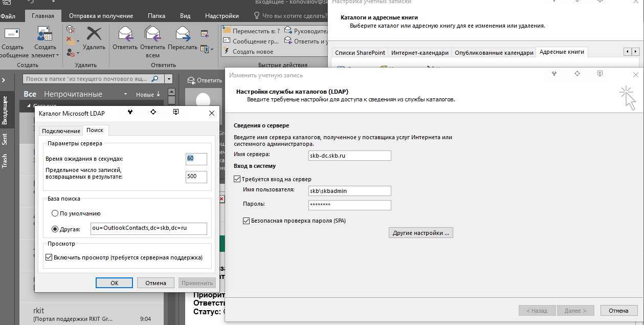The width and height of the screenshot is (644, 325).
Task: Click OK in LDAP catalog dialog
Action: 115,283
